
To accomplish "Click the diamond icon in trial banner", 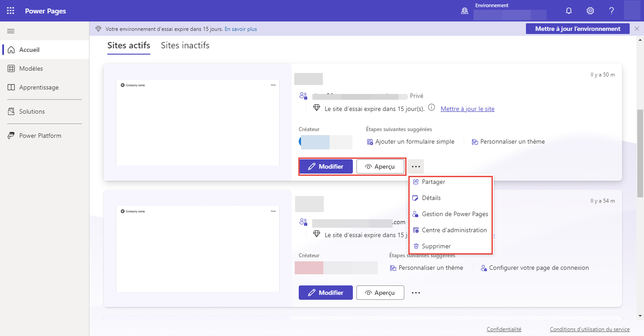I will (x=99, y=29).
